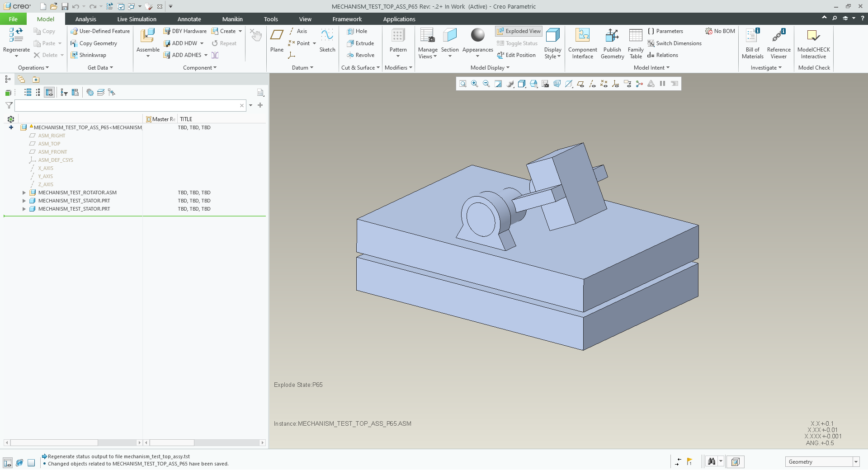This screenshot has width=868, height=470.
Task: Open the Geometry selection filter dropdown
Action: (x=856, y=461)
